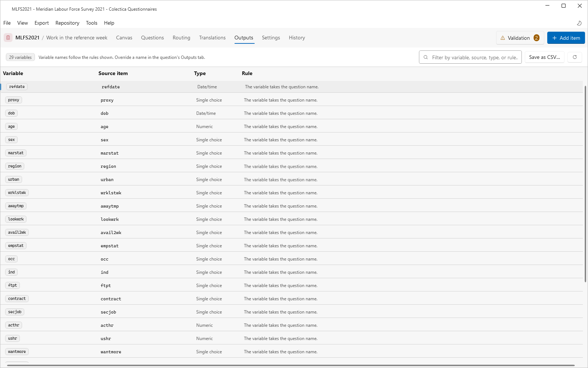Click the refdate row rule text

click(x=282, y=87)
